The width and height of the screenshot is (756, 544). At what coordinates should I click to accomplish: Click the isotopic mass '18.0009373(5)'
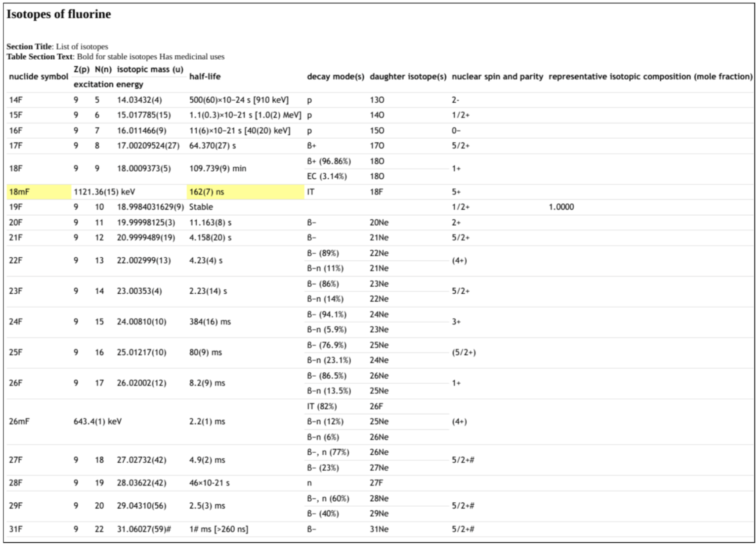[144, 169]
